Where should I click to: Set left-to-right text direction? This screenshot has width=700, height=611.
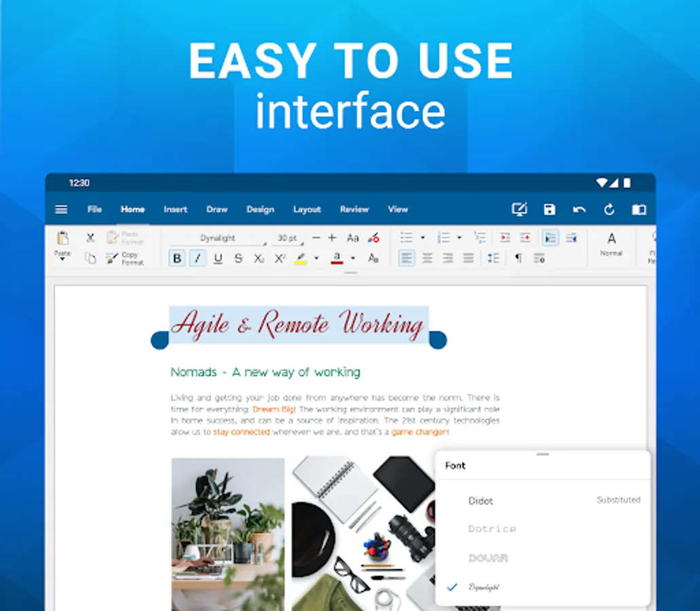click(x=551, y=238)
